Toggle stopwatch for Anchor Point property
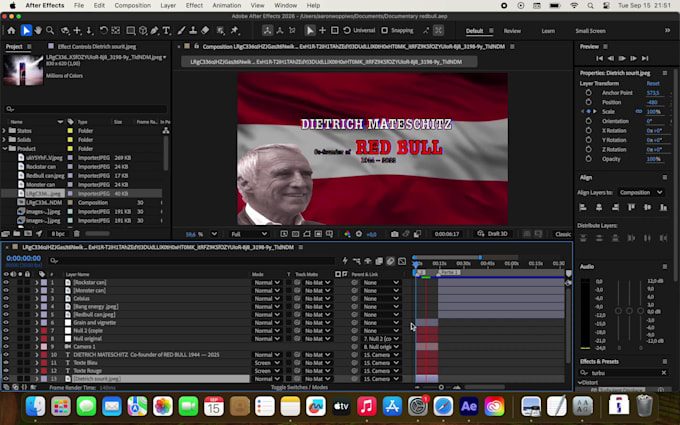Screen dimensions: 680x425 588,93
